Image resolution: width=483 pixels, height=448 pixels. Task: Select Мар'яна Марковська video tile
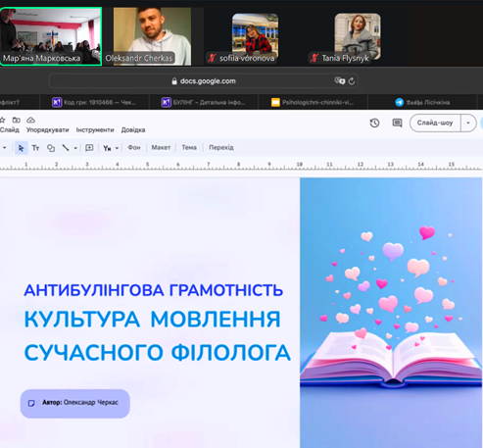point(51,36)
